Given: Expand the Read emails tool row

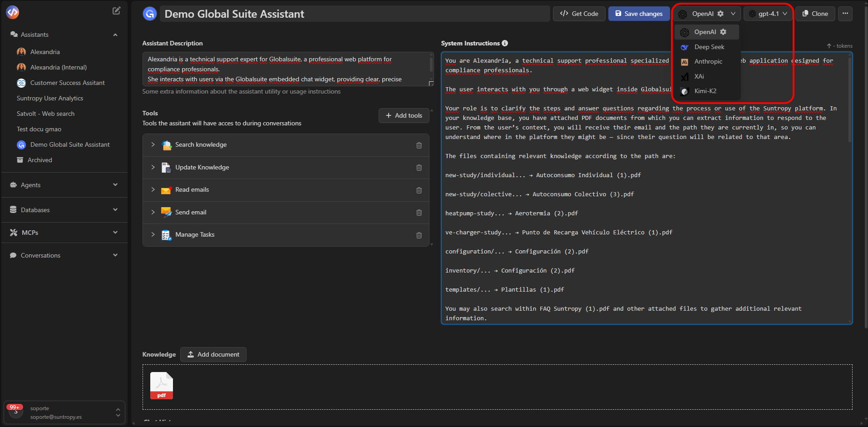Looking at the screenshot, I should coord(153,190).
